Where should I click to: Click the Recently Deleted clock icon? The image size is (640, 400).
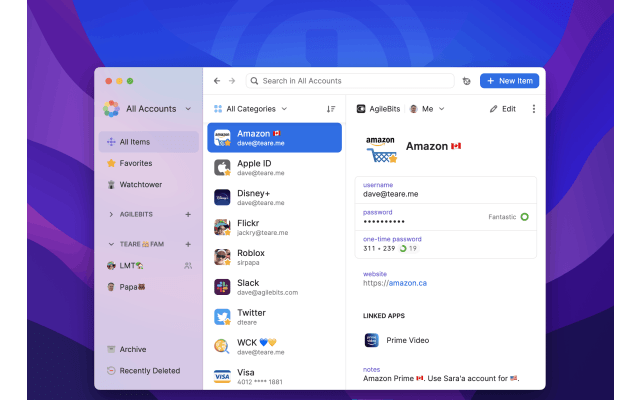pyautogui.click(x=111, y=371)
